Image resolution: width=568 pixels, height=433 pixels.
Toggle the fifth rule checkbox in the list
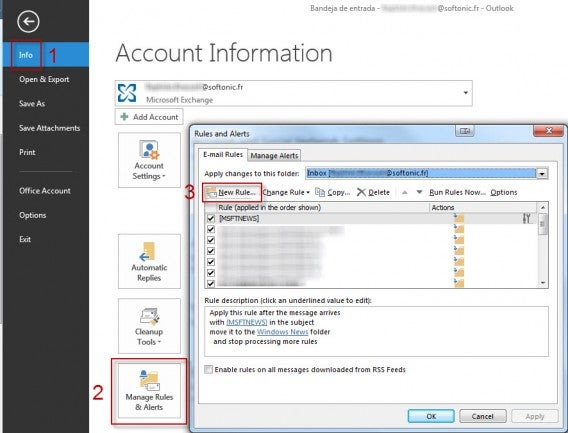pos(211,262)
